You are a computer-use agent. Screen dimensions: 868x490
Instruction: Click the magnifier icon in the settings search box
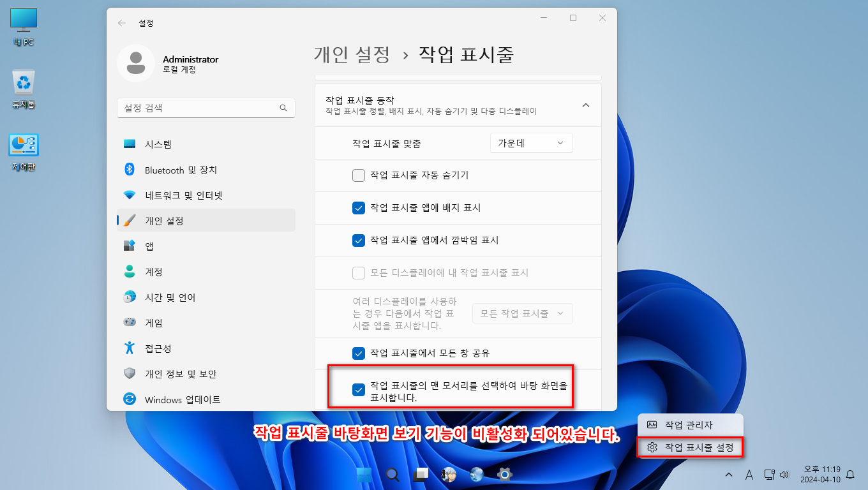pyautogui.click(x=283, y=108)
